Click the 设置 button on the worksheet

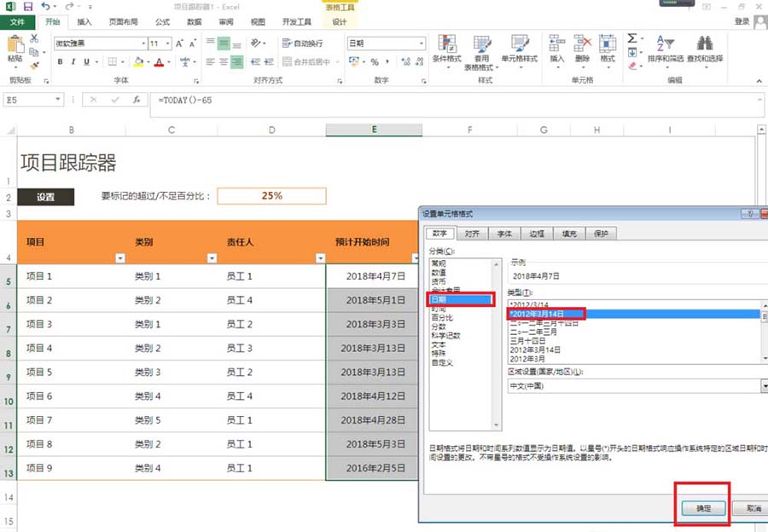pyautogui.click(x=45, y=196)
